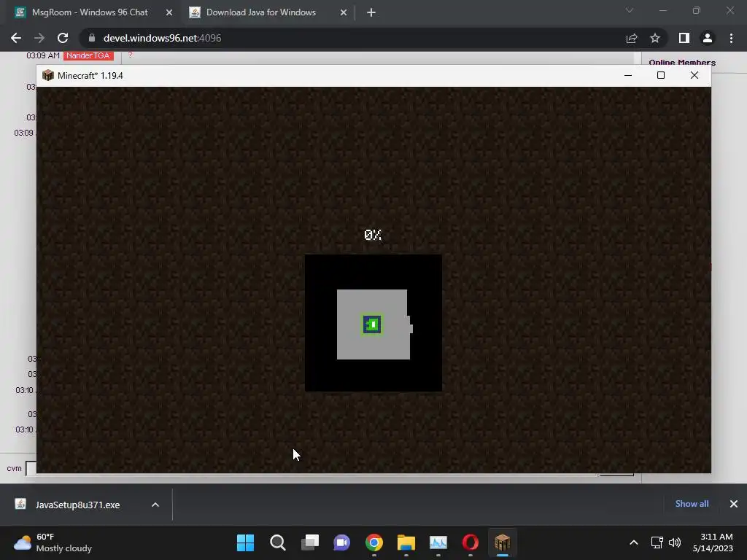
Task: Switch to the MsgRoom - Windows 96 Chat tab
Action: click(x=90, y=12)
